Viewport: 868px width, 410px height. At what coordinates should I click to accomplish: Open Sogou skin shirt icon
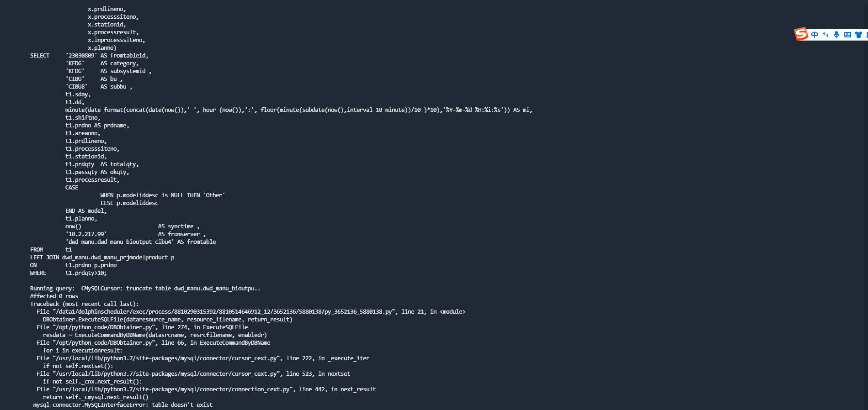pyautogui.click(x=858, y=35)
